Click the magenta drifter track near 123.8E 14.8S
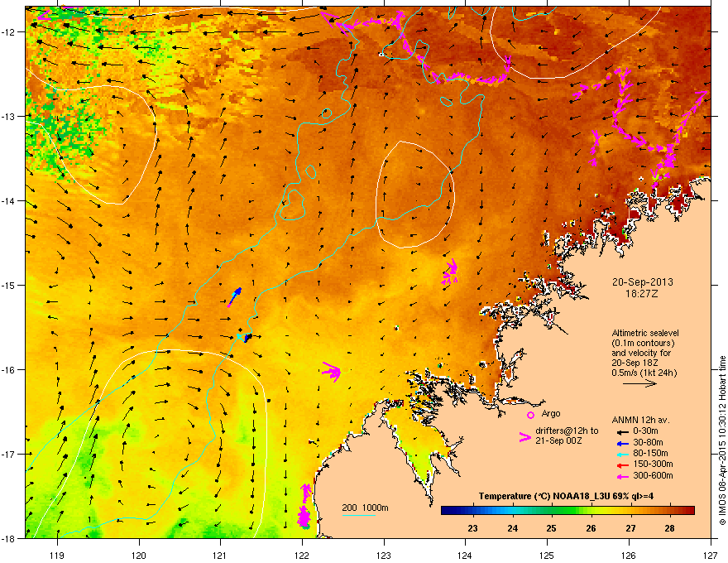 click(449, 272)
